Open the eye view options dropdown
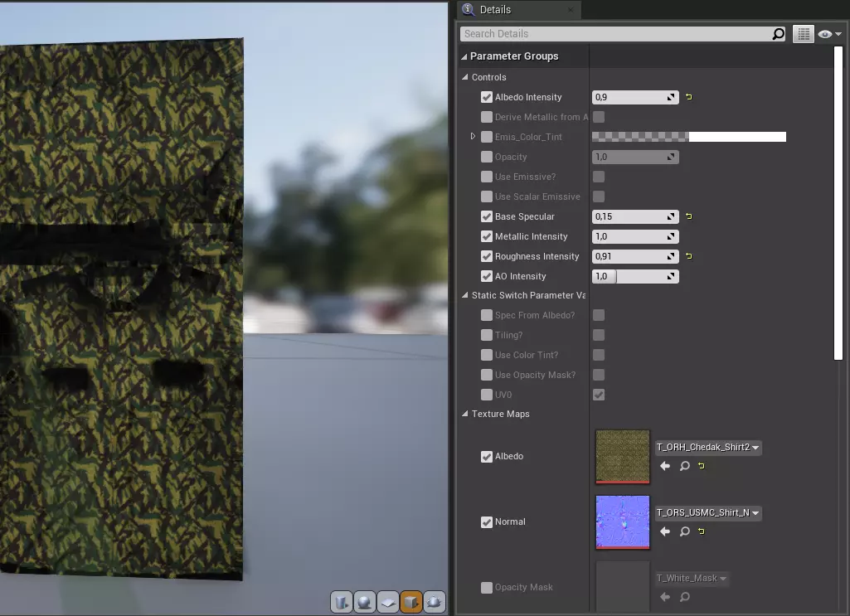This screenshot has height=616, width=850. click(829, 34)
